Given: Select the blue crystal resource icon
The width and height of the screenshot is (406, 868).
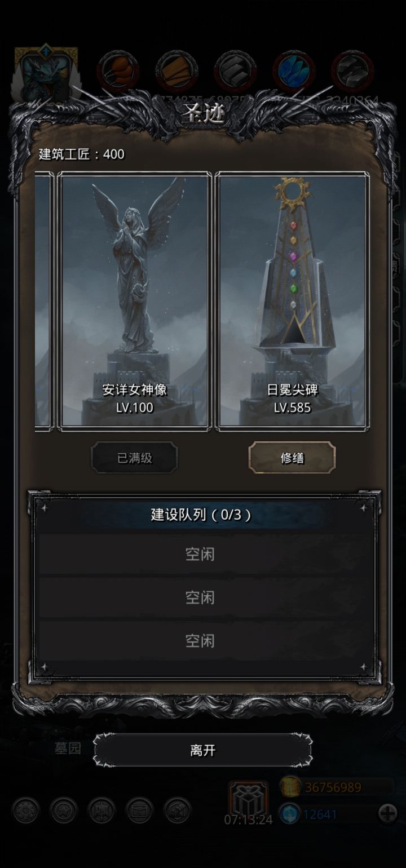Looking at the screenshot, I should click(294, 71).
